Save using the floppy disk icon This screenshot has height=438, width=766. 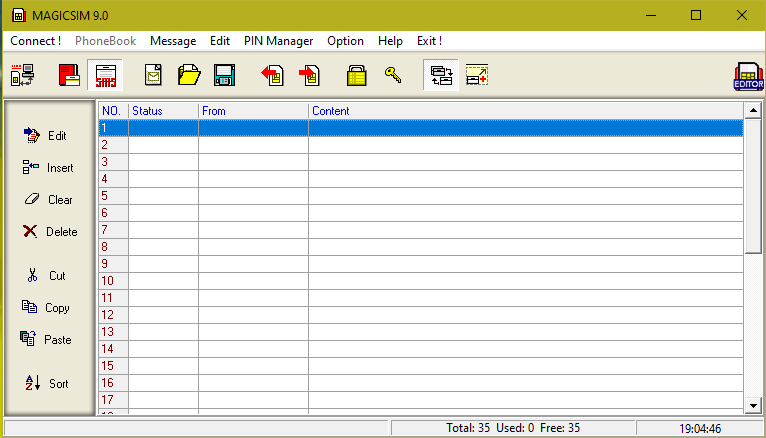(x=224, y=75)
